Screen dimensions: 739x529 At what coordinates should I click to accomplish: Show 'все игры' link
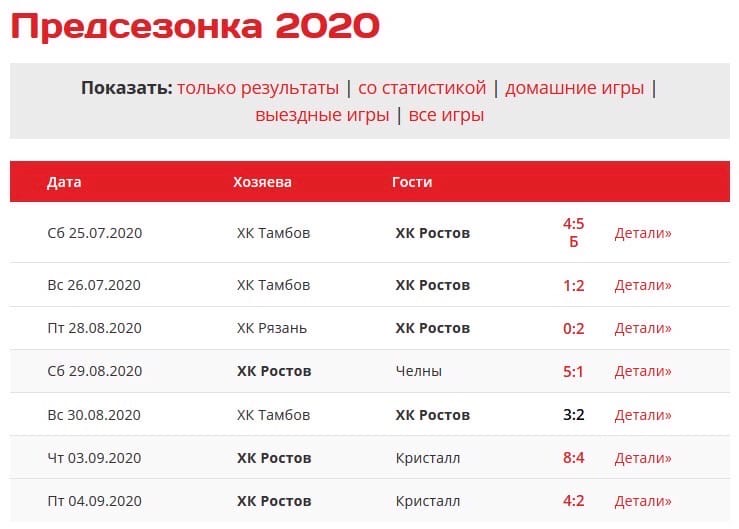[x=446, y=115]
